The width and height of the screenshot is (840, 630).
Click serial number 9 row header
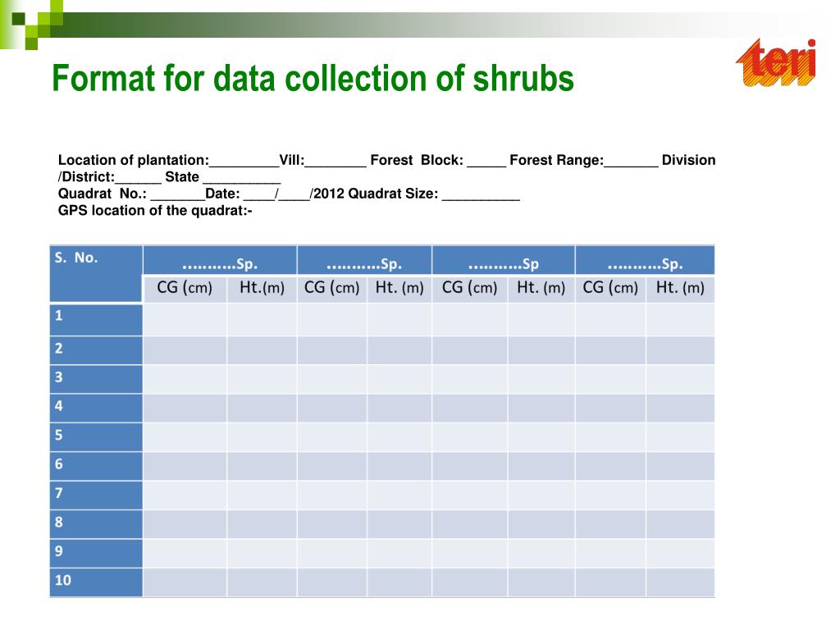tap(96, 553)
